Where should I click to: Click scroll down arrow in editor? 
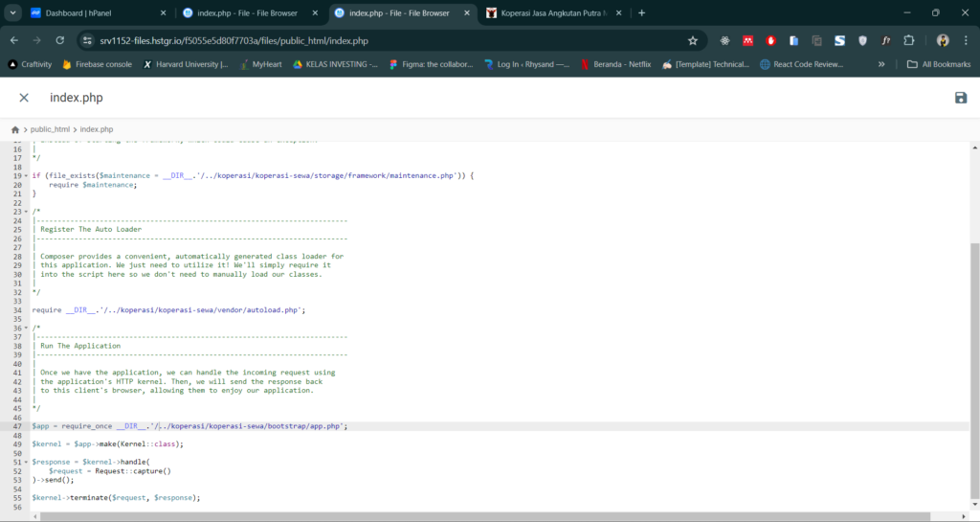click(974, 504)
